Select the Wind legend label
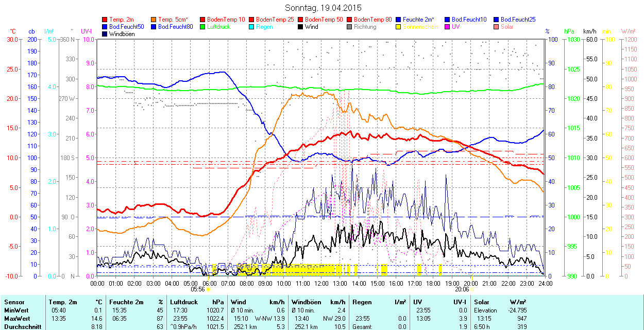 coord(312,27)
